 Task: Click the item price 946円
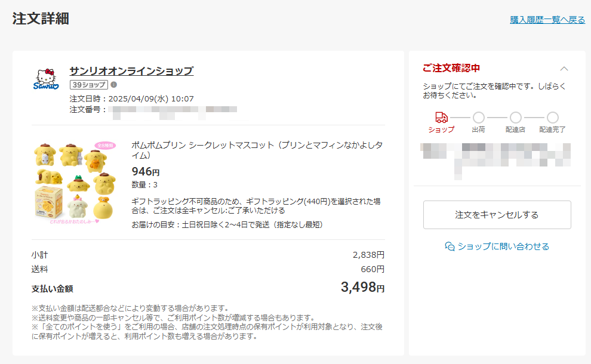pyautogui.click(x=146, y=172)
